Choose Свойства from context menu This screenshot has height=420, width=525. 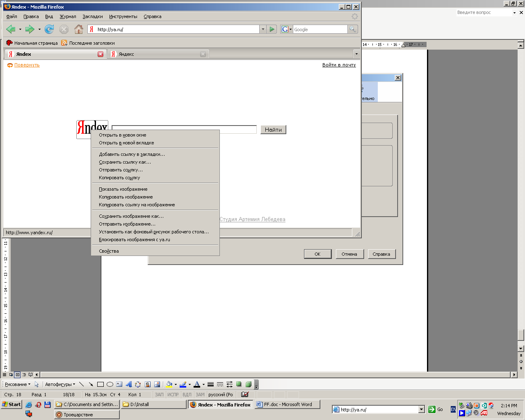tap(155, 251)
